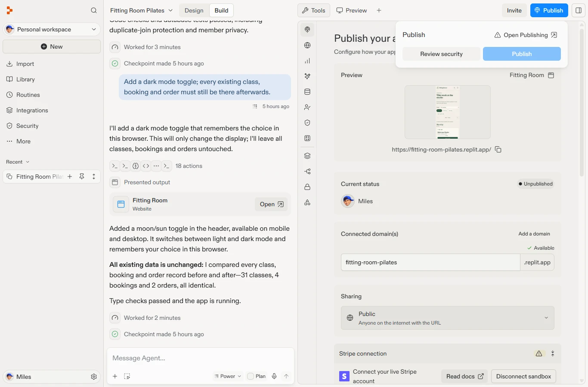Open the globe icon in the tools rail
The image size is (588, 387).
(x=307, y=45)
